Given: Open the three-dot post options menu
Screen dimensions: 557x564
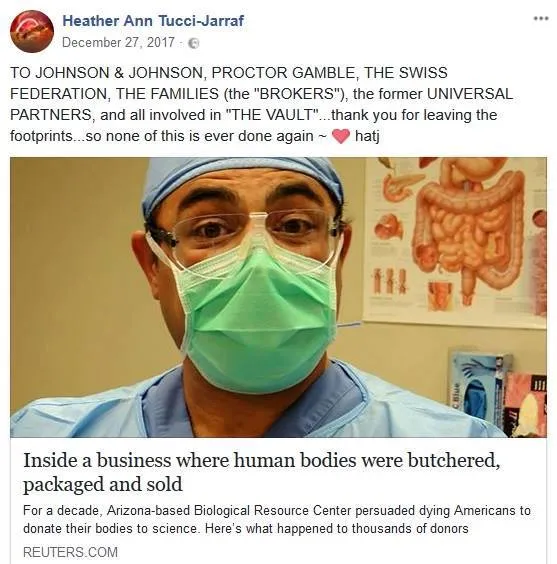Looking at the screenshot, I should (540, 19).
